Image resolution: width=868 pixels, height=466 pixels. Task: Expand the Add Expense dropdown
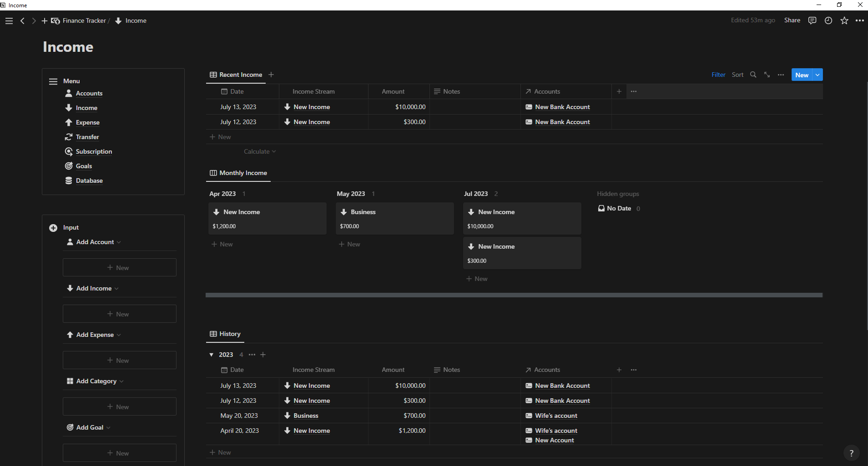pos(119,335)
